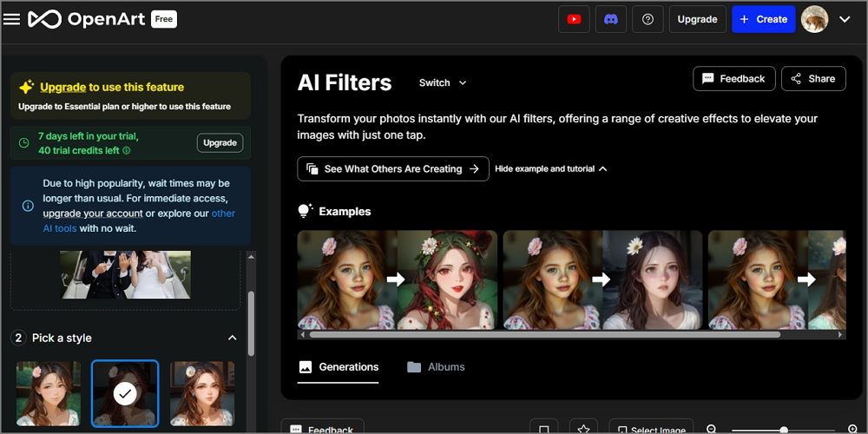Open the Switch tool dropdown
868x434 pixels.
[443, 82]
